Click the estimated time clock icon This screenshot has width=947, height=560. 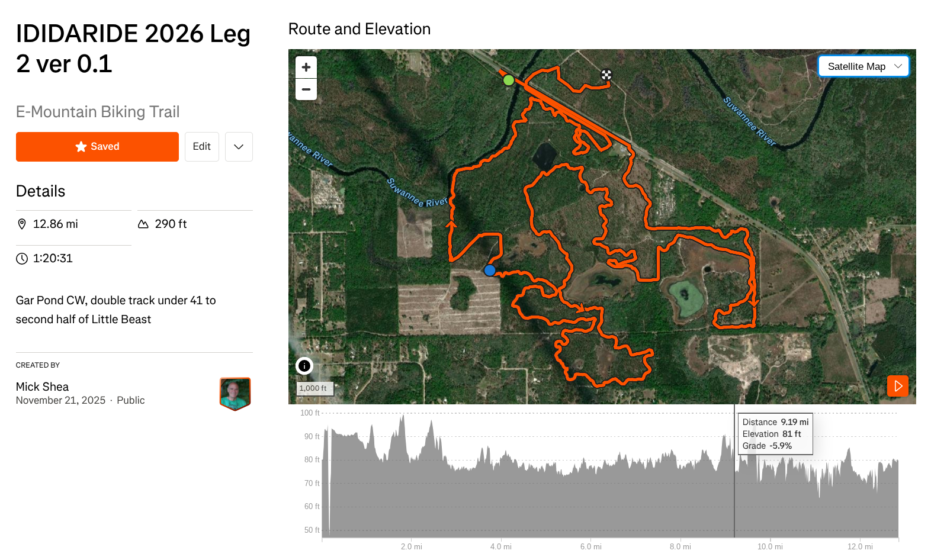22,259
